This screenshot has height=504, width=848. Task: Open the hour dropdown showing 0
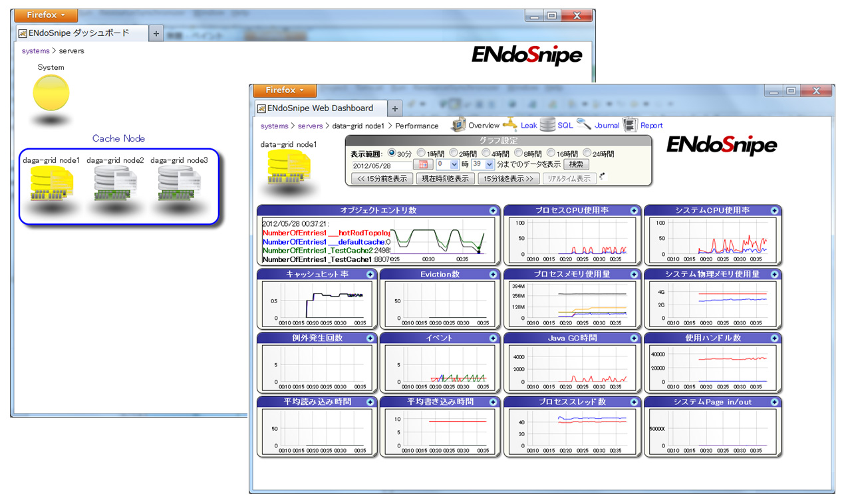point(448,164)
